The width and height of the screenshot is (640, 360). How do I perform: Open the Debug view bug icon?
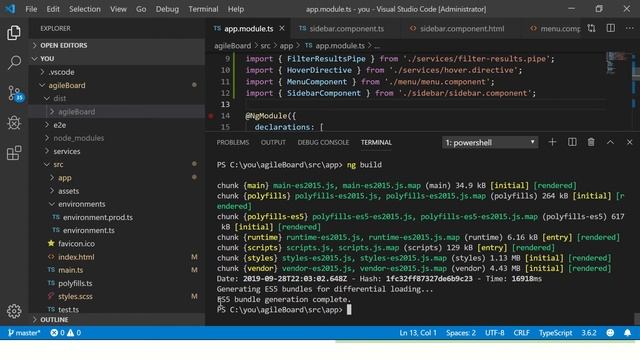tap(14, 123)
